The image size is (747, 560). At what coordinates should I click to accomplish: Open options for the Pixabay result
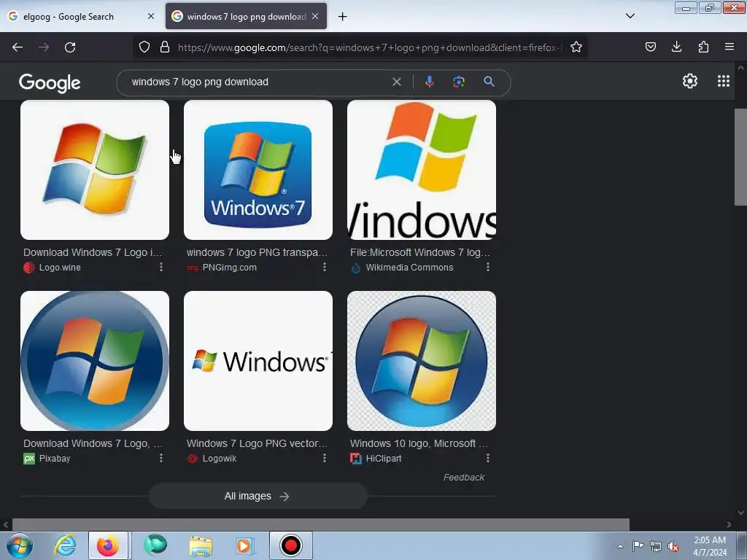point(161,458)
